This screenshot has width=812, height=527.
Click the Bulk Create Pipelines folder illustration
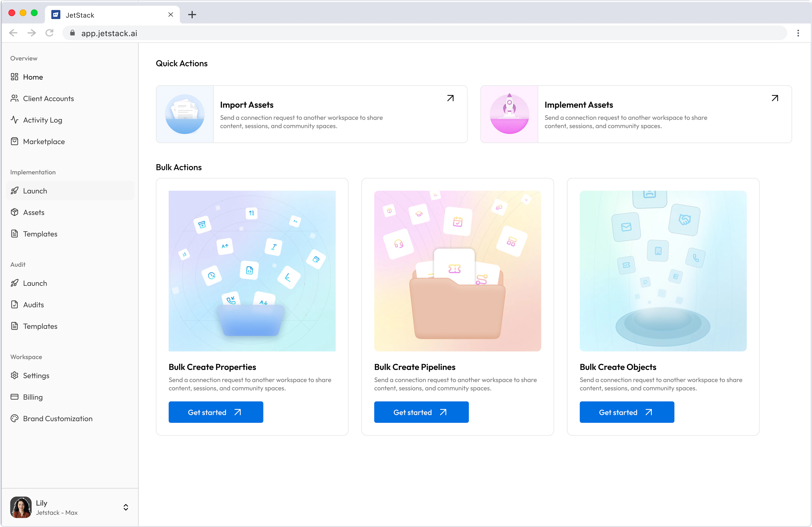pyautogui.click(x=458, y=271)
